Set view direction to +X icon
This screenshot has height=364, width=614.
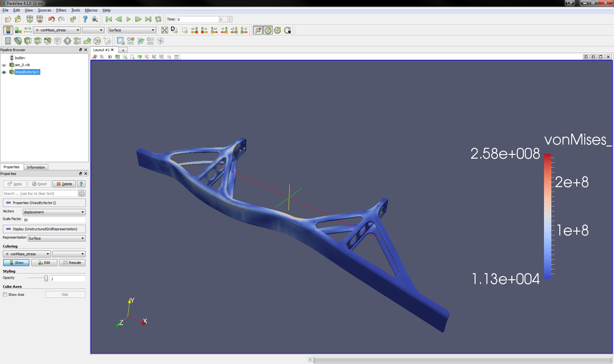[x=194, y=30]
